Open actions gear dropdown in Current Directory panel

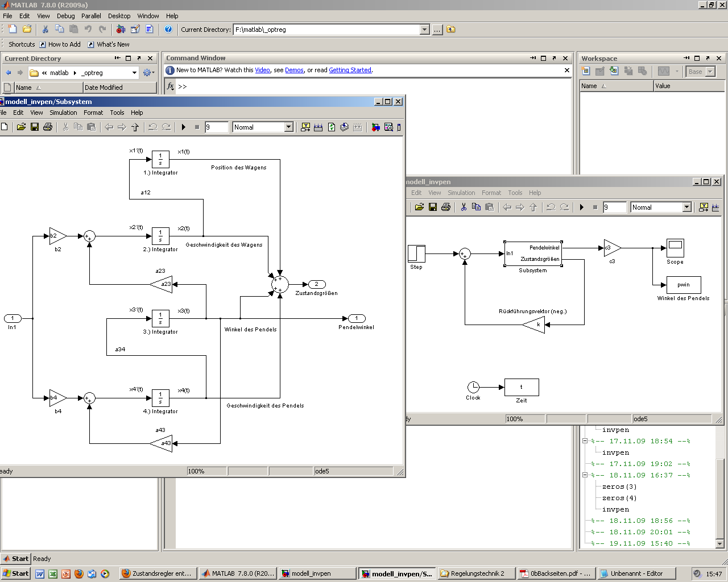click(x=148, y=73)
